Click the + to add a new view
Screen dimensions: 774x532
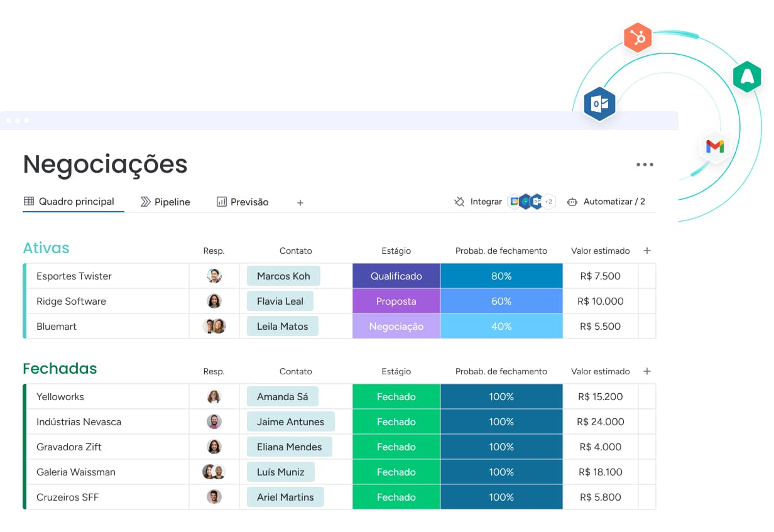(300, 202)
